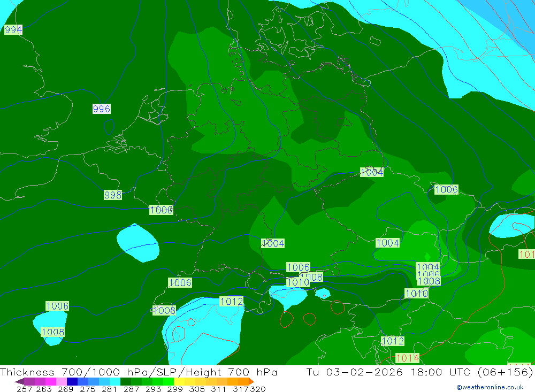Click the darkest green legend swatch above 287
The image size is (535, 392).
click(125, 381)
